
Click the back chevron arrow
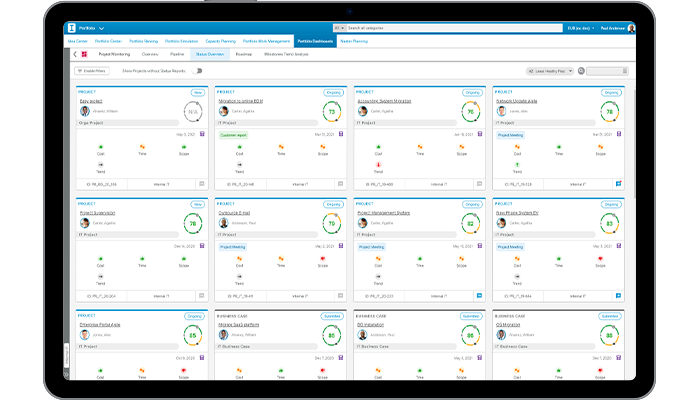(x=75, y=54)
